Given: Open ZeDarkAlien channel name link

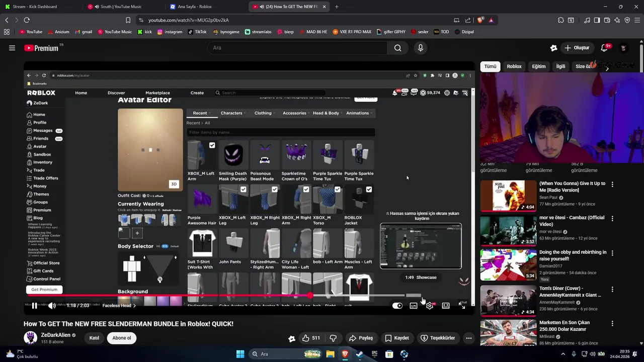Looking at the screenshot, I should [56, 335].
